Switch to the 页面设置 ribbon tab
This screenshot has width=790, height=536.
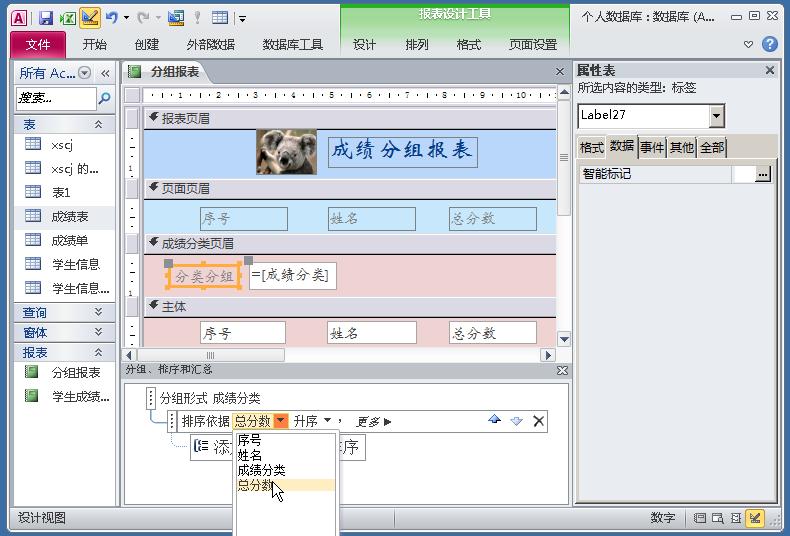click(533, 45)
